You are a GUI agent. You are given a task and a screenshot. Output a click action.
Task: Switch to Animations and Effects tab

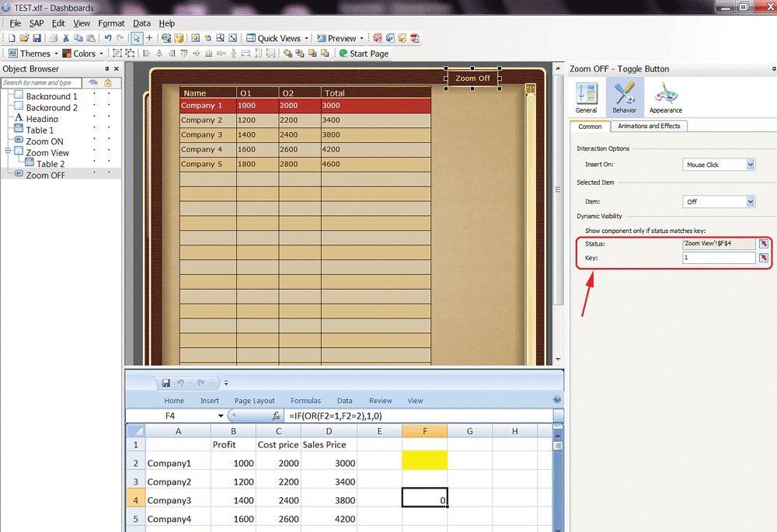coord(649,126)
